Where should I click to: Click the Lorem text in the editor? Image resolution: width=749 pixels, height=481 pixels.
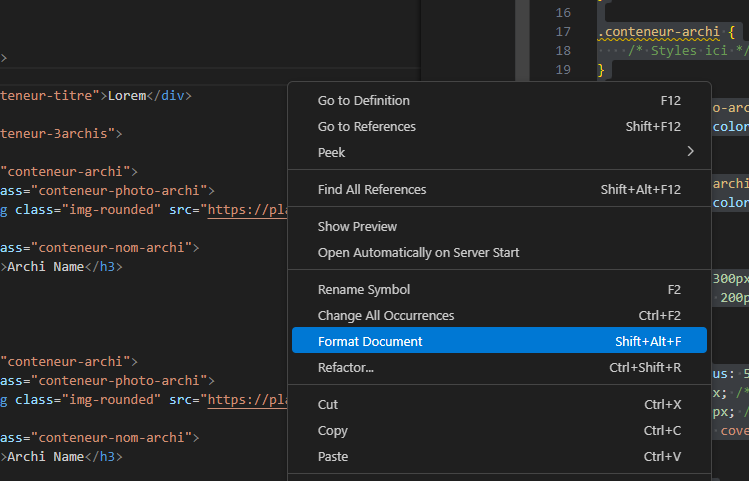point(127,95)
